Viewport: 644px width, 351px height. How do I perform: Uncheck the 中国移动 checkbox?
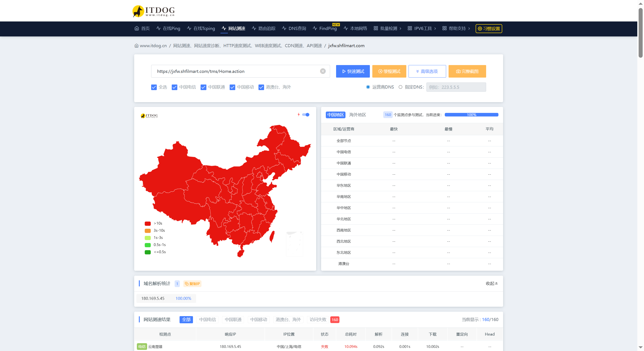tap(233, 87)
